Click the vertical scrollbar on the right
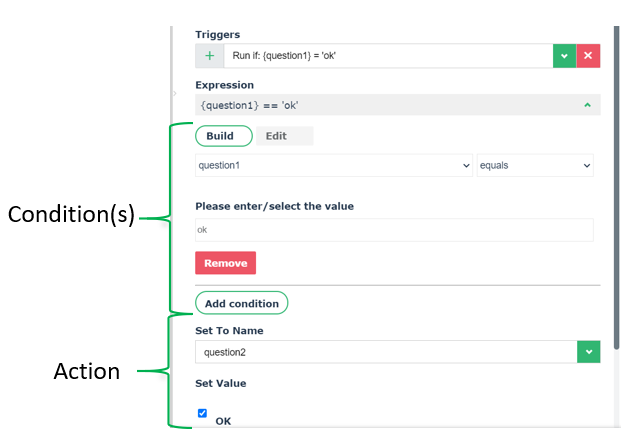Viewport: 633px width, 438px height. 616,180
